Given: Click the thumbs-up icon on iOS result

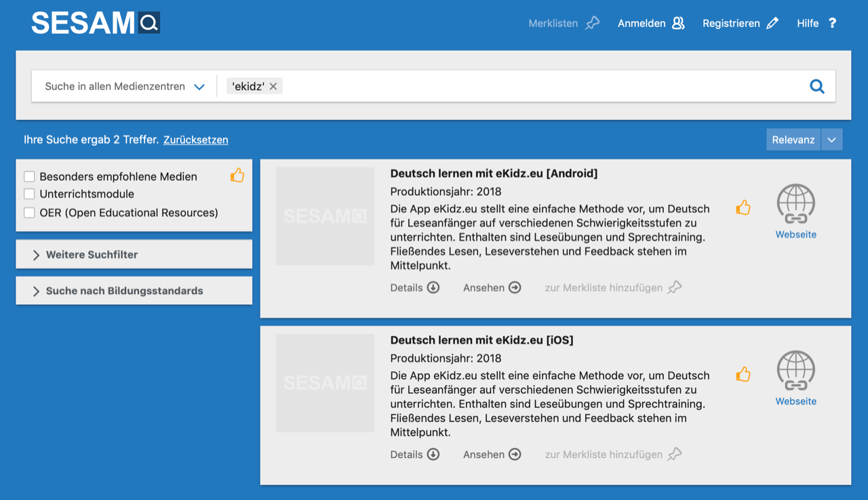Looking at the screenshot, I should [x=743, y=375].
